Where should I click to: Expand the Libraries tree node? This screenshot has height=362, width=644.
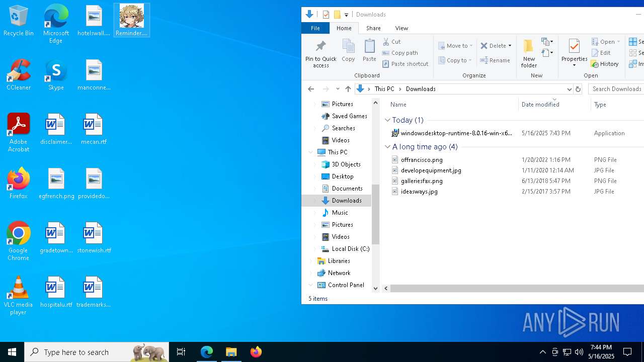tap(311, 261)
